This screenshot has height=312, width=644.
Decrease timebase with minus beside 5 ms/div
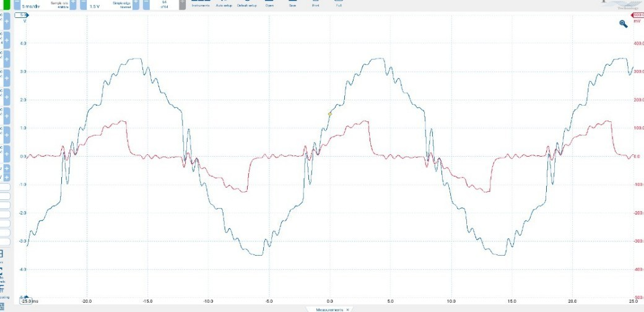17,5
